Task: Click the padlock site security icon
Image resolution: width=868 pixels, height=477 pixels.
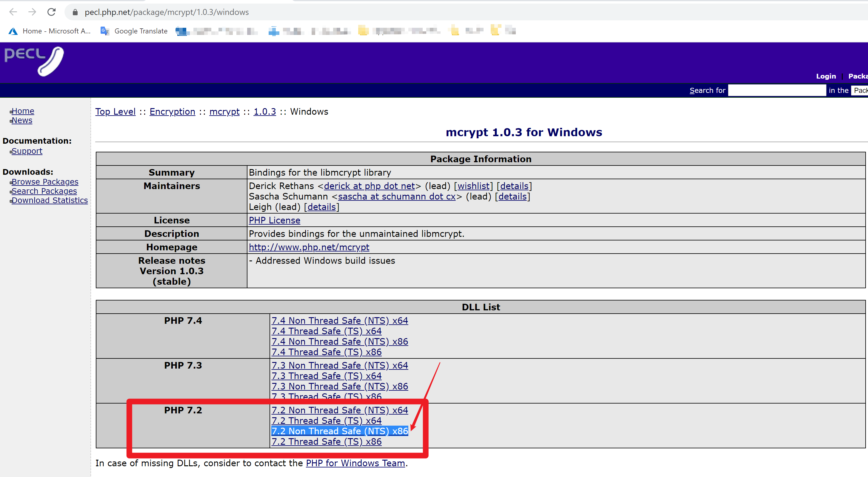Action: (x=75, y=13)
